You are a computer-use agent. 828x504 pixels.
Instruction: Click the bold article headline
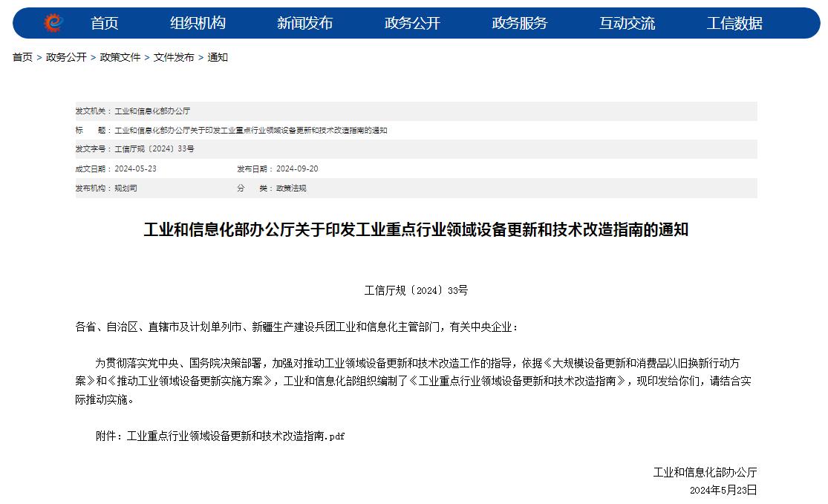(416, 229)
